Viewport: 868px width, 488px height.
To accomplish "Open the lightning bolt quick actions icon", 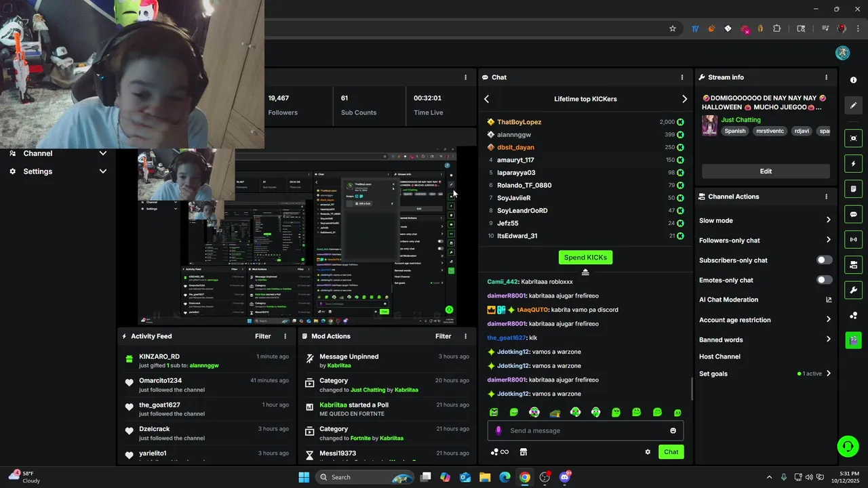I will (x=853, y=163).
